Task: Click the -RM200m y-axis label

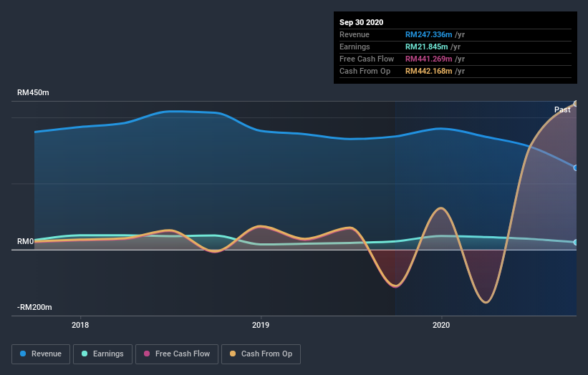Action: [34, 307]
